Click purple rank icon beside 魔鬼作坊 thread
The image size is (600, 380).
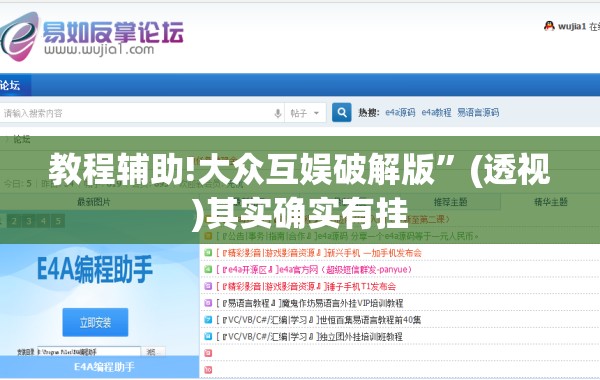[208, 303]
